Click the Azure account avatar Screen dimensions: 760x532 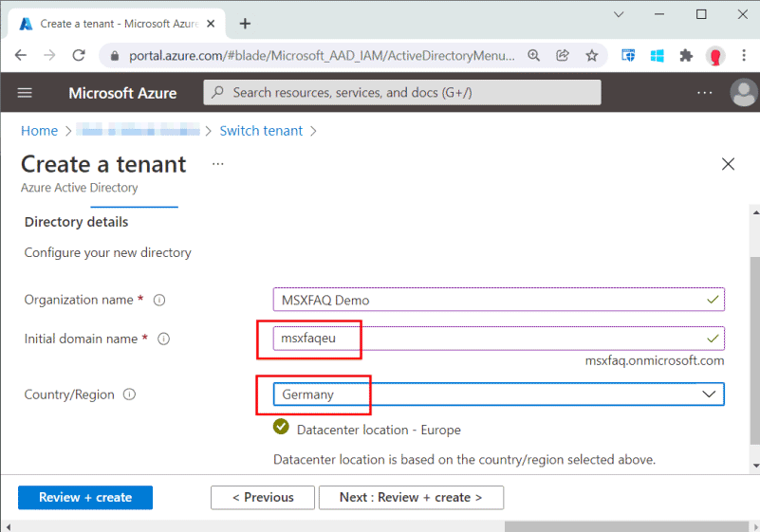pos(744,93)
